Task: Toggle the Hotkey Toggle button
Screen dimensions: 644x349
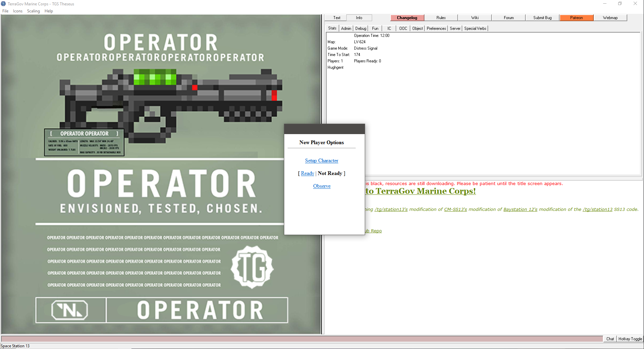Action: pos(630,339)
